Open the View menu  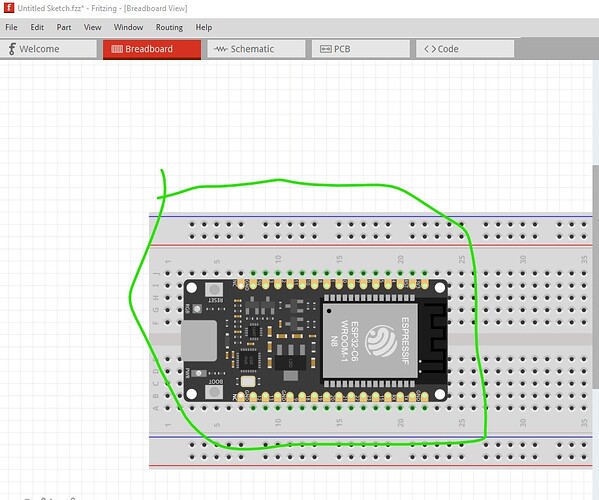(92, 28)
